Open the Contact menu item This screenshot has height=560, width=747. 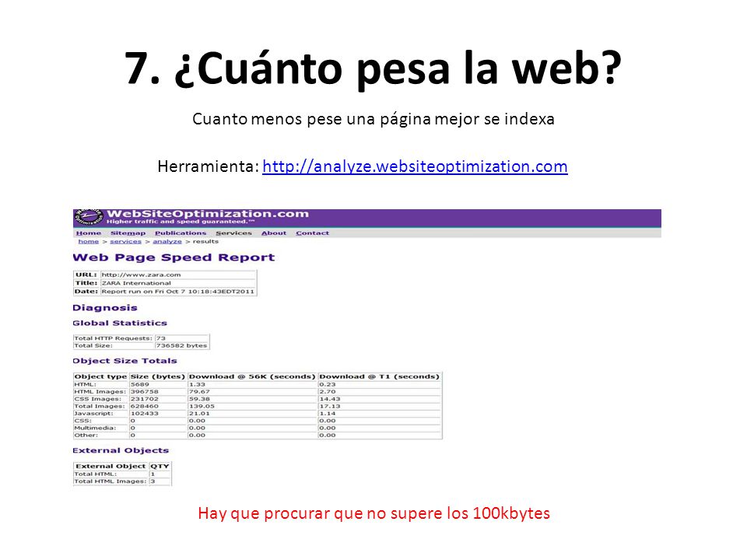click(x=313, y=233)
